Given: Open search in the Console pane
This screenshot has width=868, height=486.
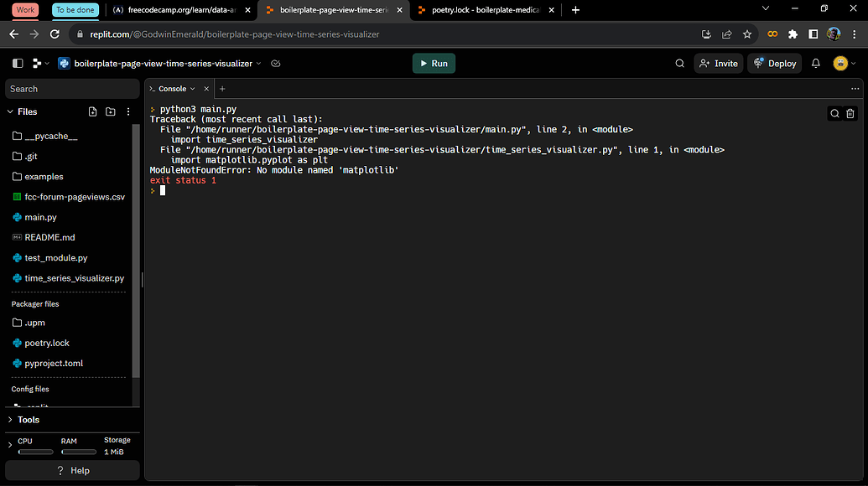Looking at the screenshot, I should (834, 112).
